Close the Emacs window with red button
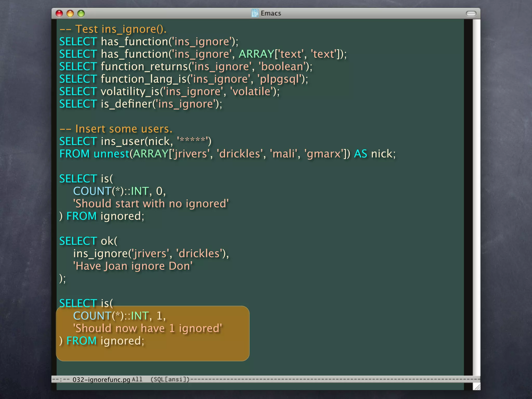 (x=59, y=14)
